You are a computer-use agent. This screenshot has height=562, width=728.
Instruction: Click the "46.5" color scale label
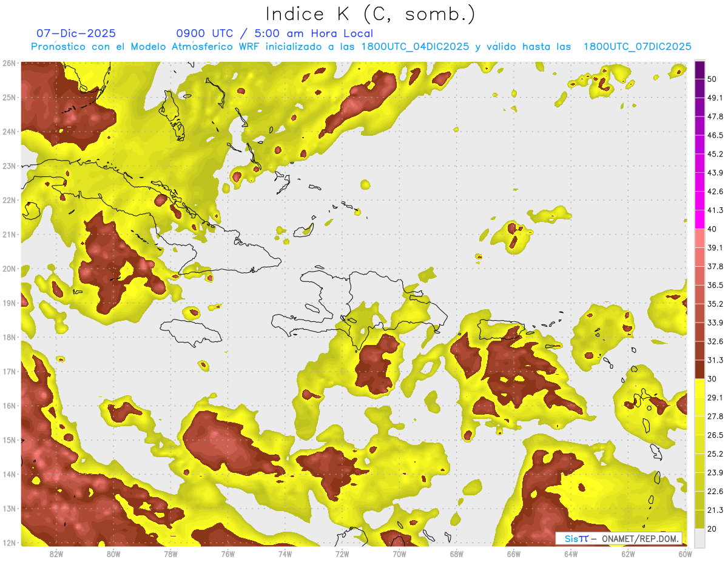click(715, 135)
